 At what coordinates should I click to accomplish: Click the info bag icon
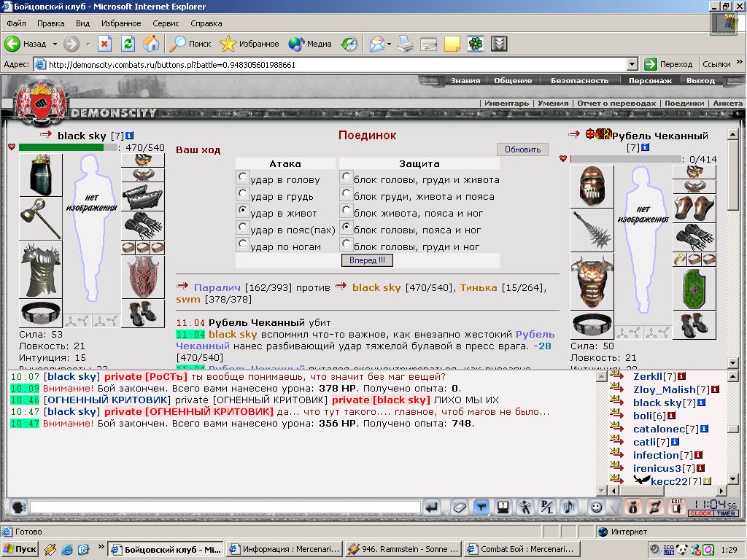click(632, 507)
